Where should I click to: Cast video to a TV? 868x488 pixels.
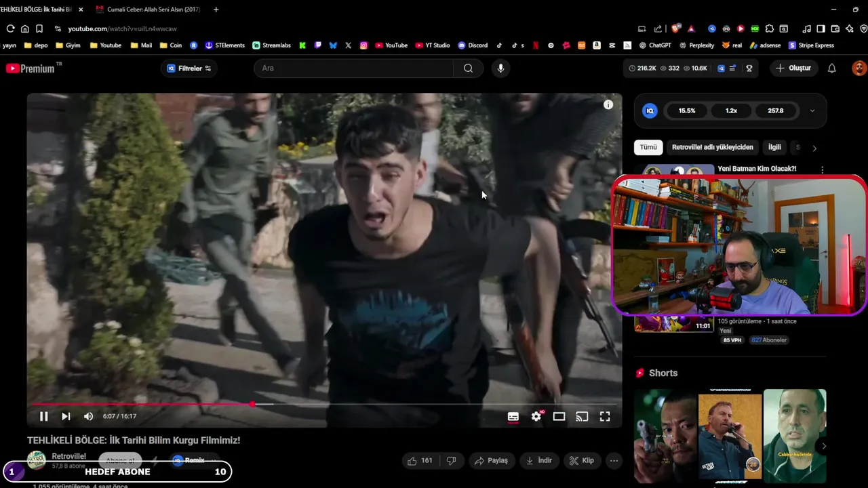[x=582, y=417]
